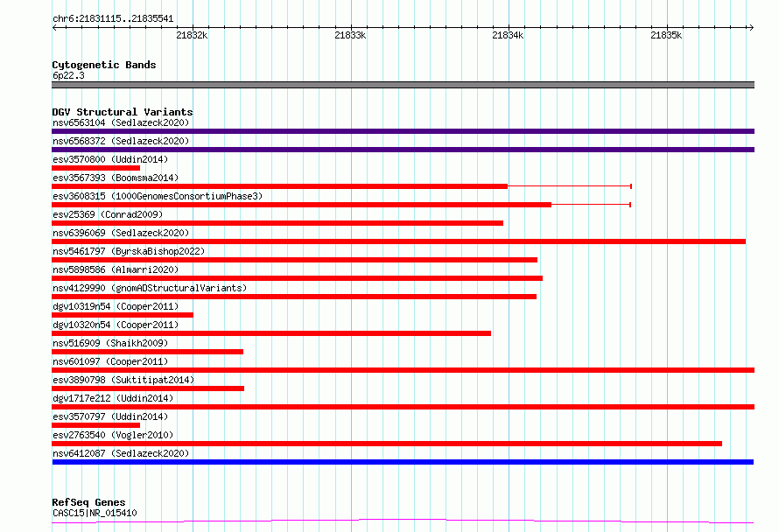
Task: Click the red bar for nsv4129990
Action: pos(294,297)
